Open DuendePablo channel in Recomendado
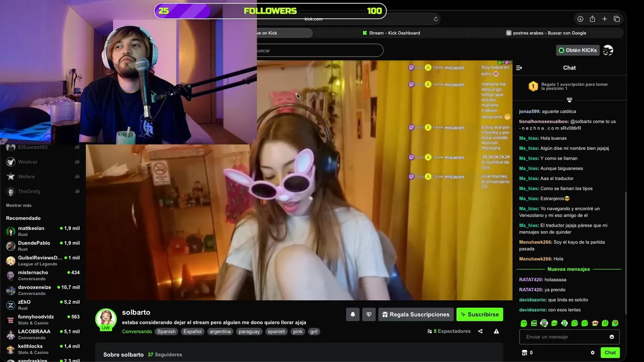This screenshot has width=644, height=362. (x=43, y=246)
